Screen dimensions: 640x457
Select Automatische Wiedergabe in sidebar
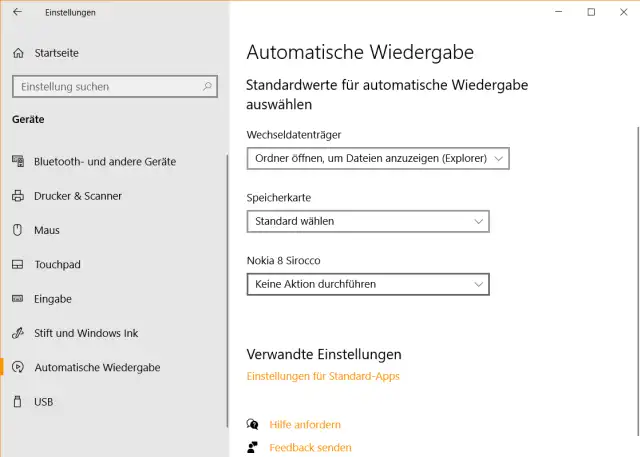click(97, 368)
